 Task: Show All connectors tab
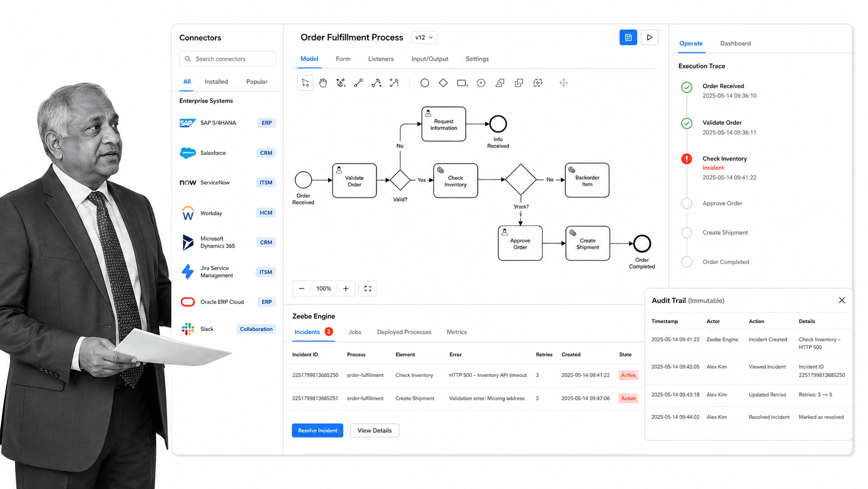187,82
